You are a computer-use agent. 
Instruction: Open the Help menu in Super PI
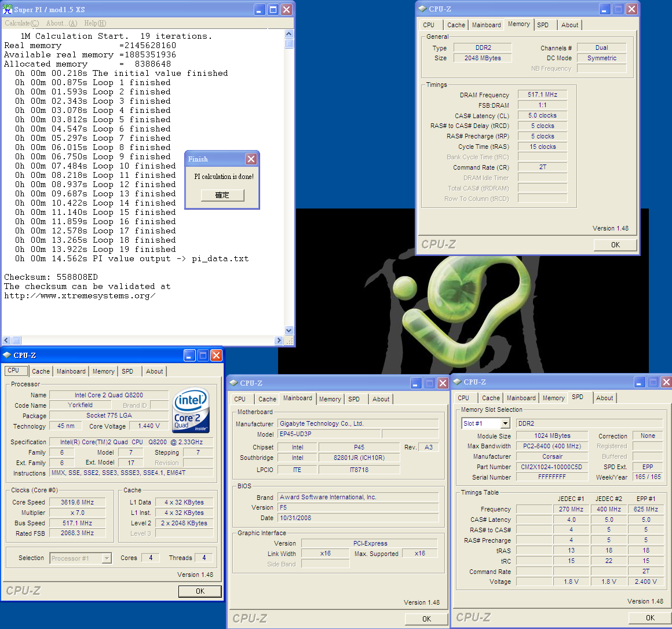click(95, 23)
